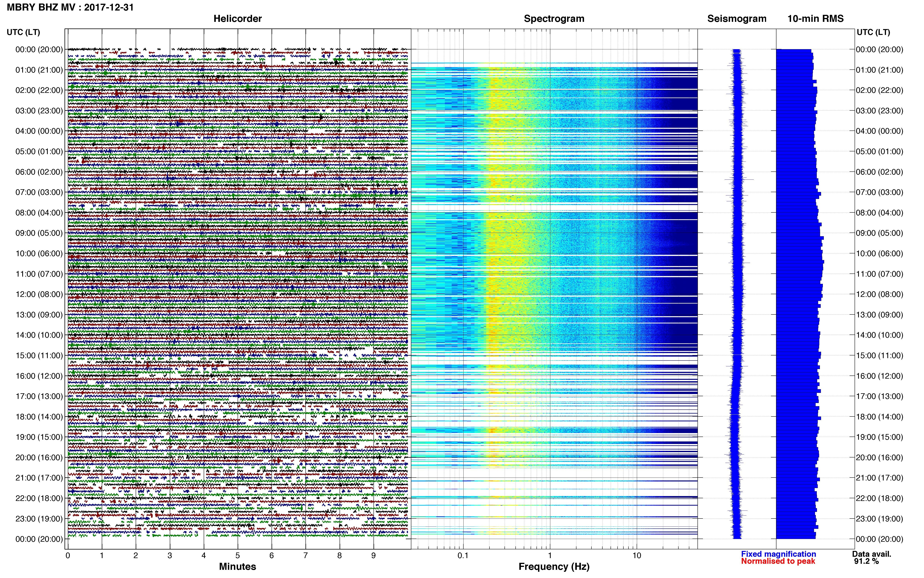The image size is (924, 578).
Task: Click the left '10:00 (06:00)' time label
Action: coord(39,253)
